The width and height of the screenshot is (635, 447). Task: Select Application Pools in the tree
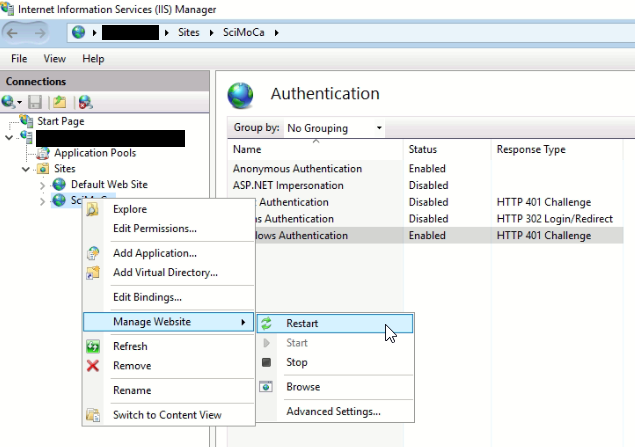95,153
